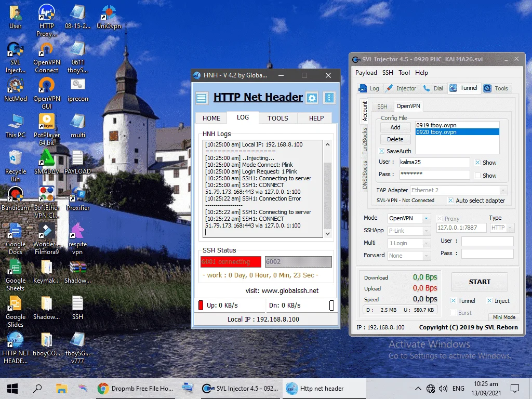Click HNH Logs vertical scrollbar thumb

(x=327, y=195)
